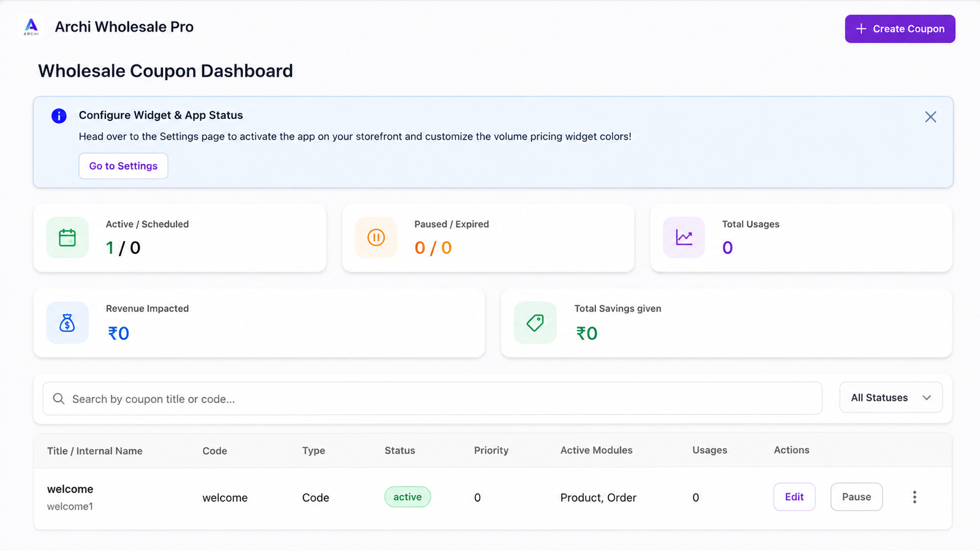Click the Archi logo icon
The image size is (980, 551).
(31, 27)
